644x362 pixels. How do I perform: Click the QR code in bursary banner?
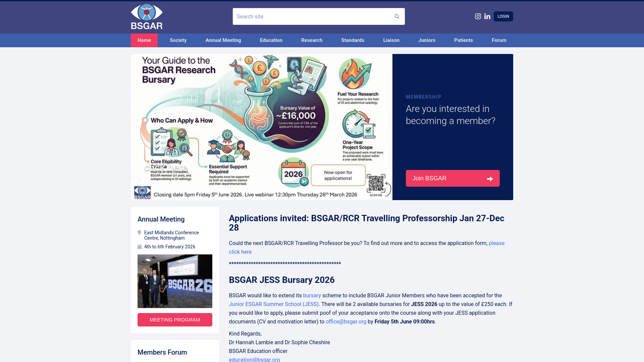click(x=376, y=183)
